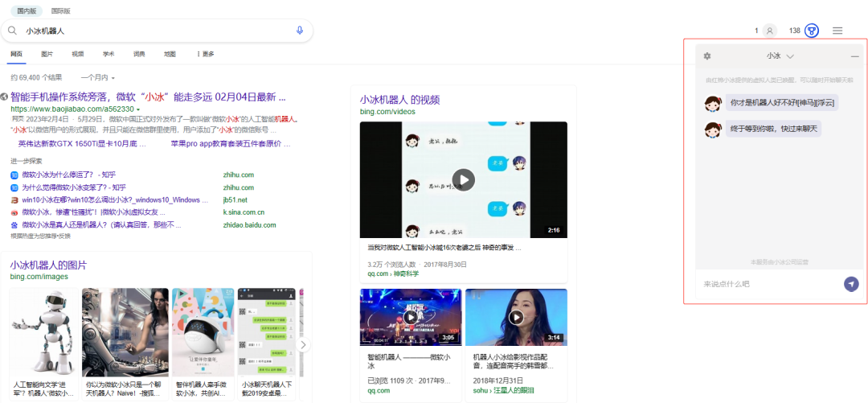Select the 地图 tab
Viewport: 868px width, 403px height.
tap(170, 55)
